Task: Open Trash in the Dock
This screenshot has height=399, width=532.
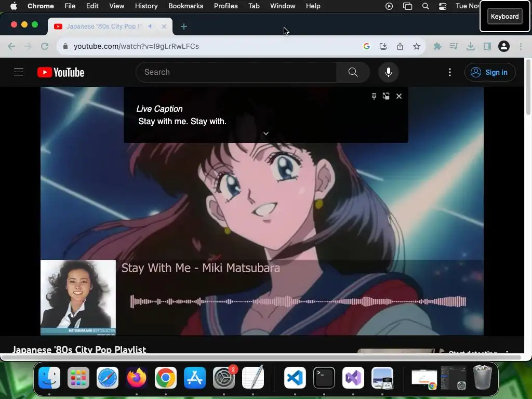Action: (483, 377)
